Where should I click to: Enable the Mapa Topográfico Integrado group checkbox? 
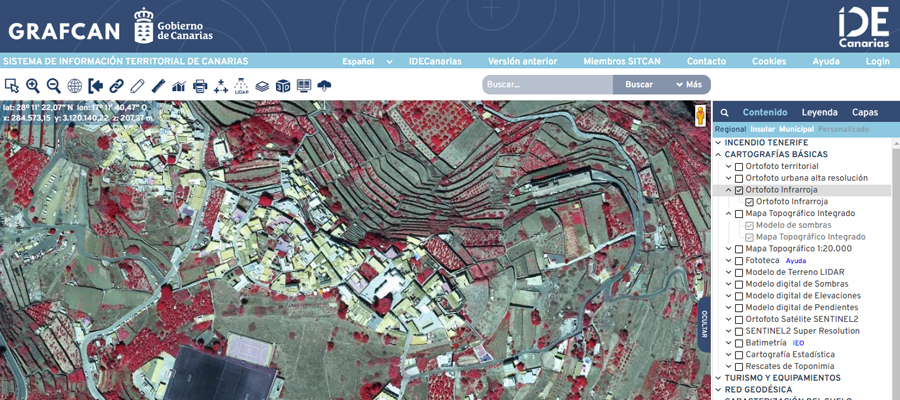pos(739,213)
